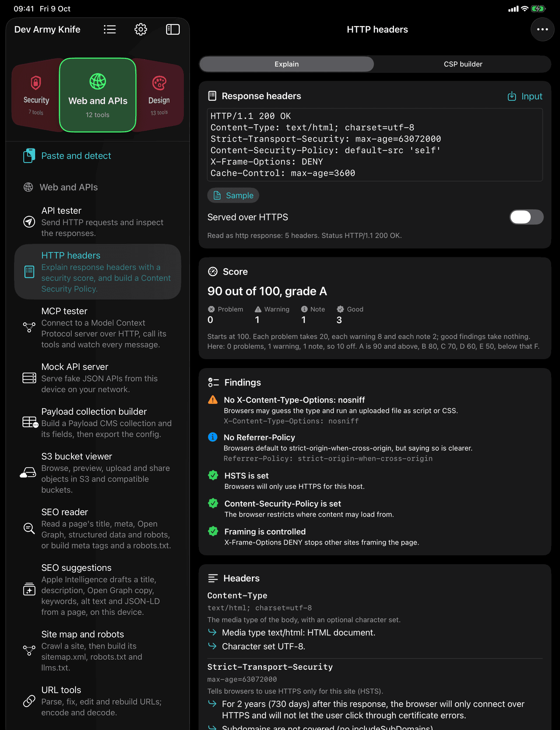Click the green check seal for HSTS is set
Screen dimensions: 560x730
(x=213, y=475)
